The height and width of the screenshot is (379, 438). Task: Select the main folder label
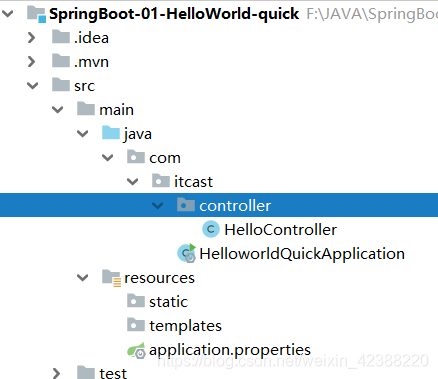[116, 110]
